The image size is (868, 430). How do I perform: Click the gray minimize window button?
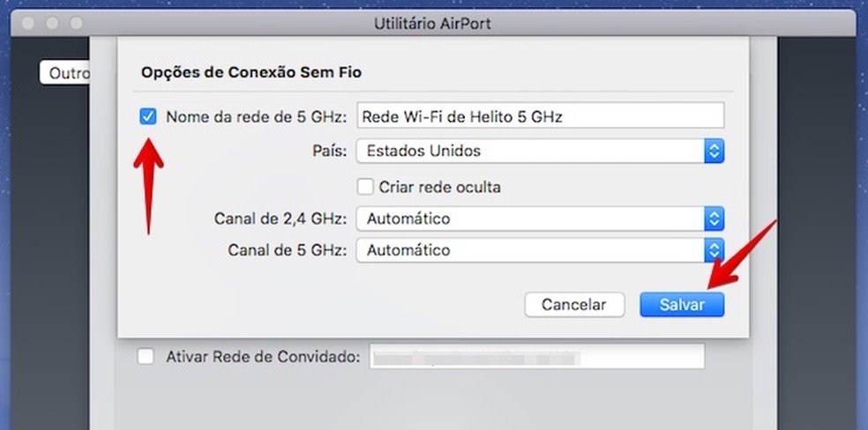[52, 23]
